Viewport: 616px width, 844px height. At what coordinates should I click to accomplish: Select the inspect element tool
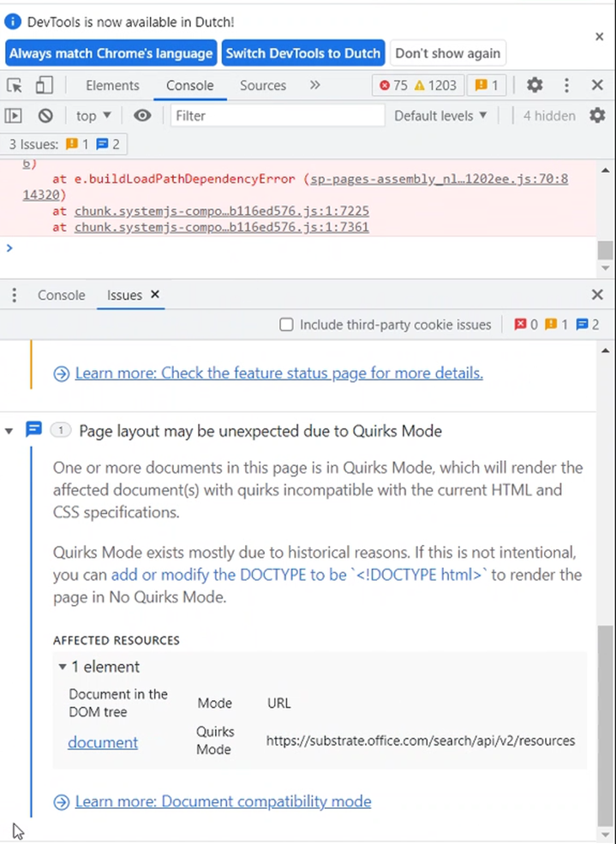[13, 85]
